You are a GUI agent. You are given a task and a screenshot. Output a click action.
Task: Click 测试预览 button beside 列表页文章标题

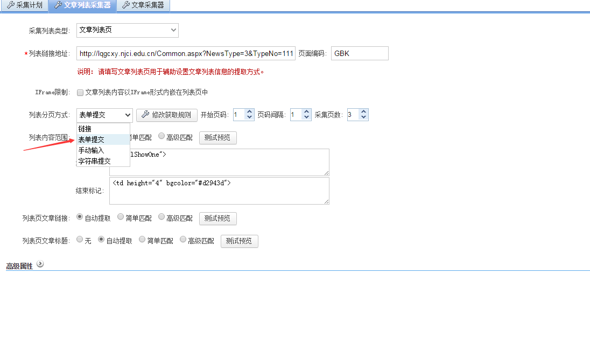[x=239, y=241]
